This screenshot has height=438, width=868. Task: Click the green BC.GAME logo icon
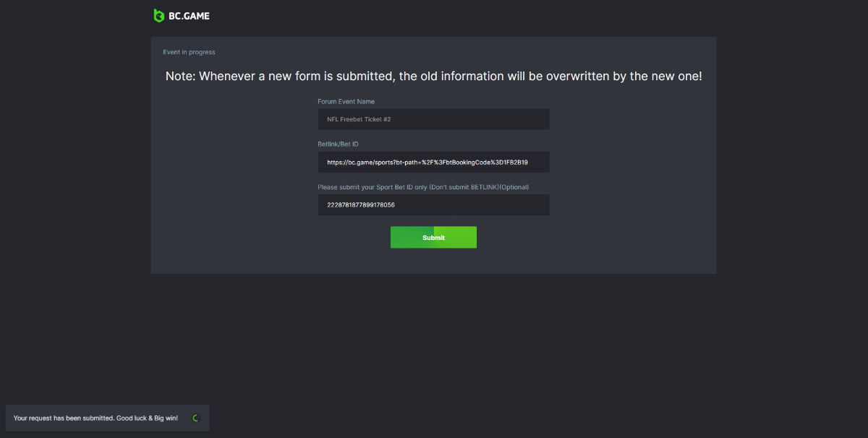[x=158, y=15]
